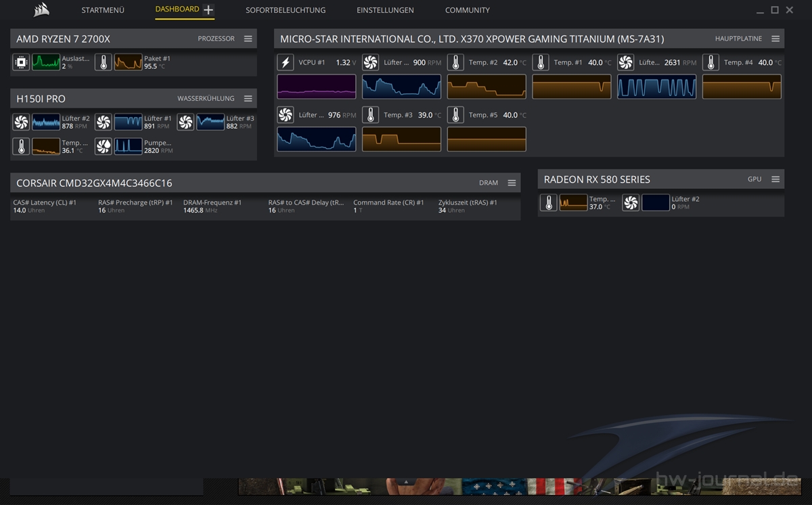The height and width of the screenshot is (505, 812).
Task: Click the CPU load chip icon
Action: [21, 63]
